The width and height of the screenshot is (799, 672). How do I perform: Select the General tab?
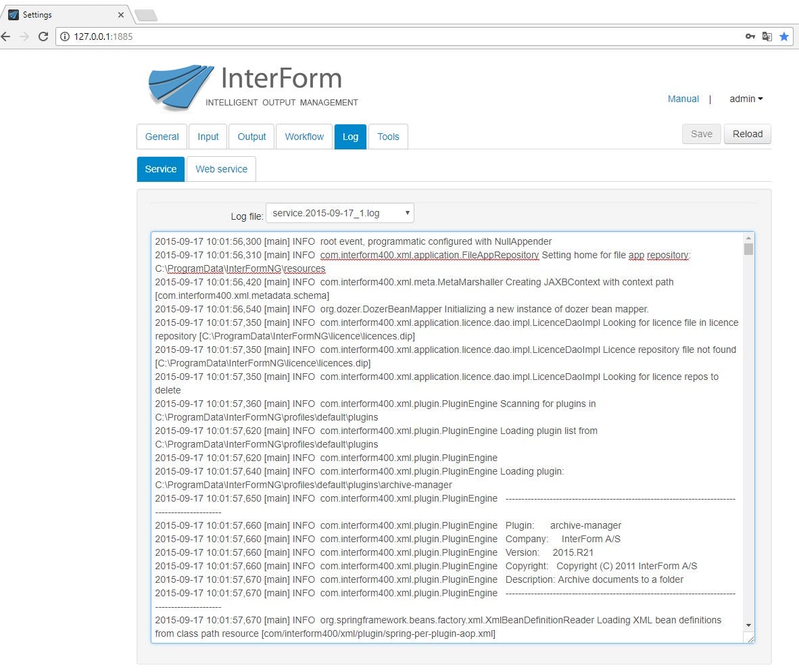[x=161, y=137]
